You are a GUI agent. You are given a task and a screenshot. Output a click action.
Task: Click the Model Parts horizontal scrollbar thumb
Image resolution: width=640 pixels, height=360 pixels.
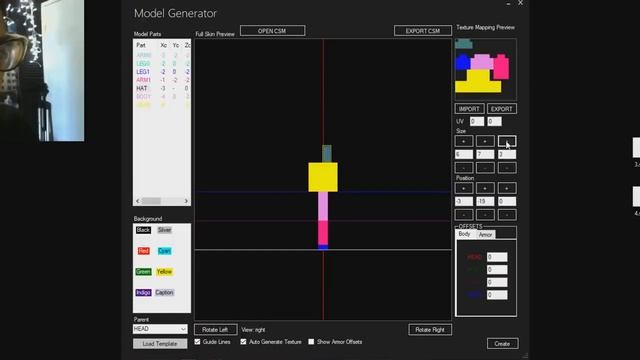(151, 201)
